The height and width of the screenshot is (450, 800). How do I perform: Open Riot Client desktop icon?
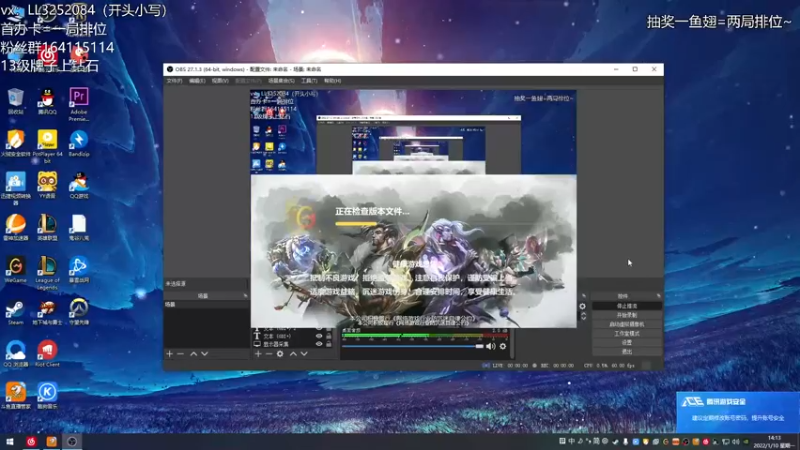(x=47, y=354)
